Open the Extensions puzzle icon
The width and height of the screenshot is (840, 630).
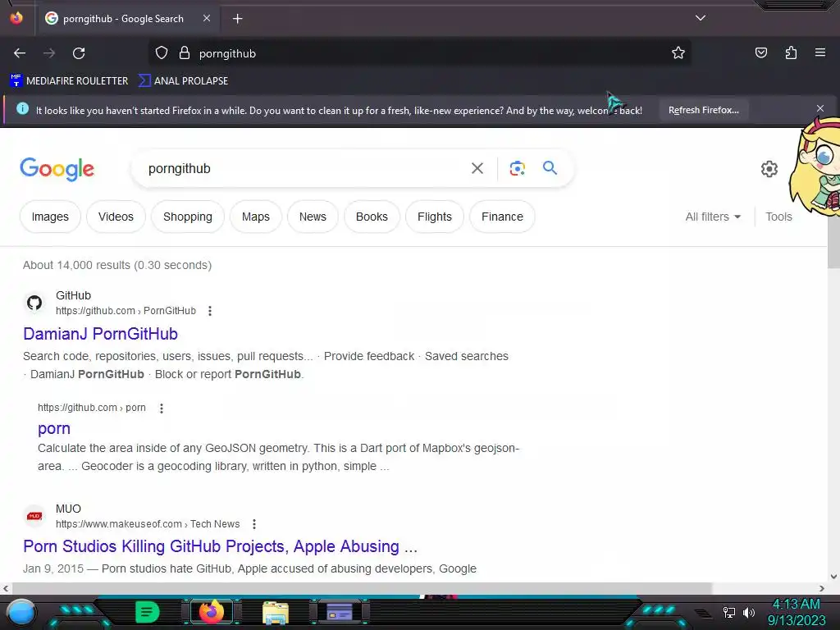tap(791, 52)
